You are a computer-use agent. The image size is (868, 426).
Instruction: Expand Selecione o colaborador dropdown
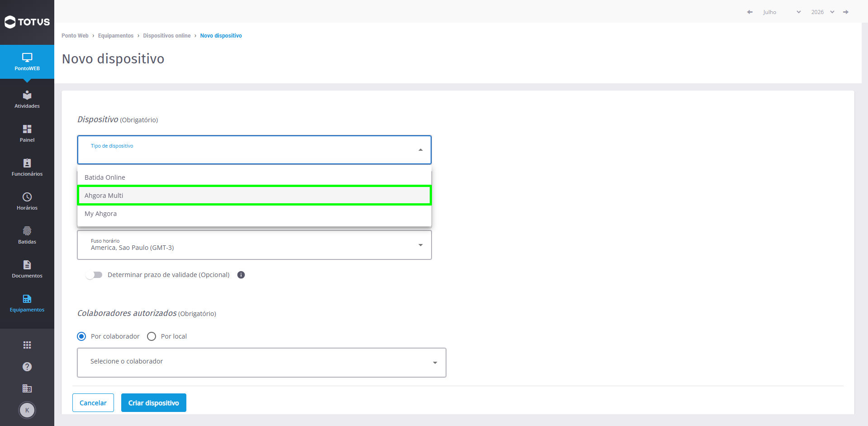click(261, 363)
